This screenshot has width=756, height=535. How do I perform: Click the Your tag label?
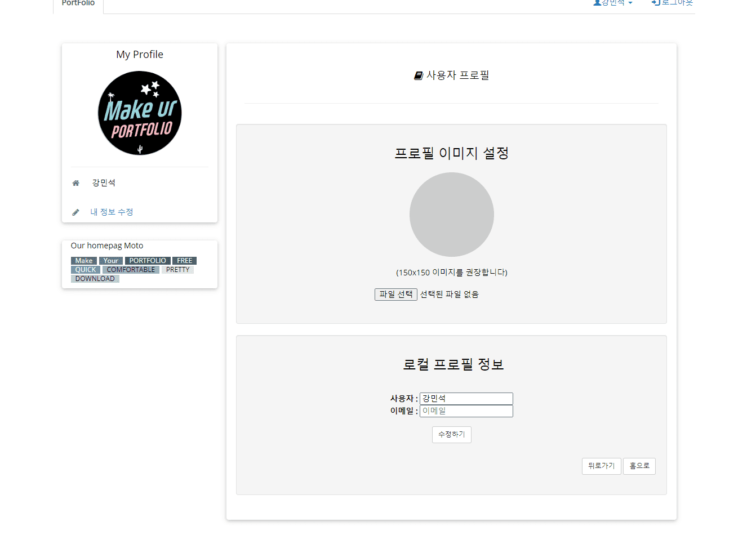pyautogui.click(x=111, y=261)
